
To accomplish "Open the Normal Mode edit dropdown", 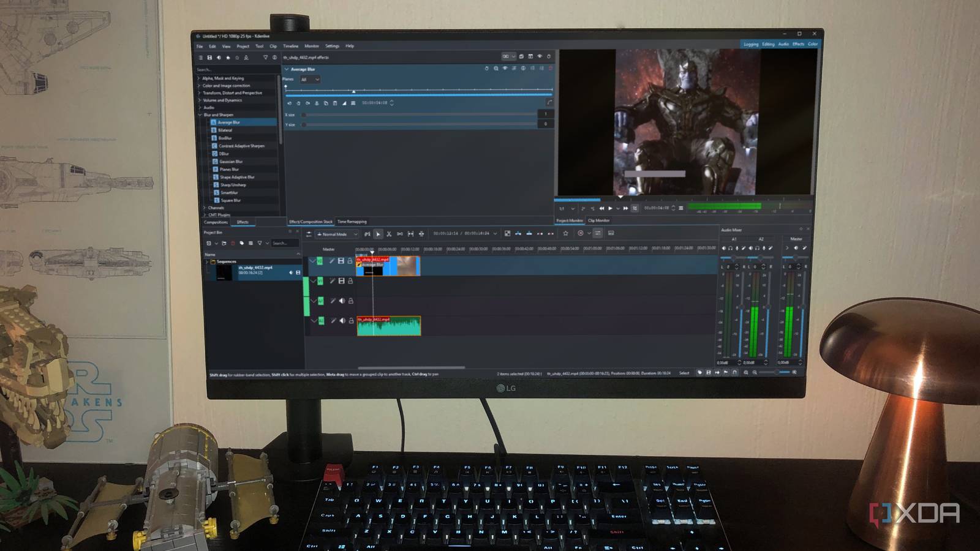I will [337, 234].
